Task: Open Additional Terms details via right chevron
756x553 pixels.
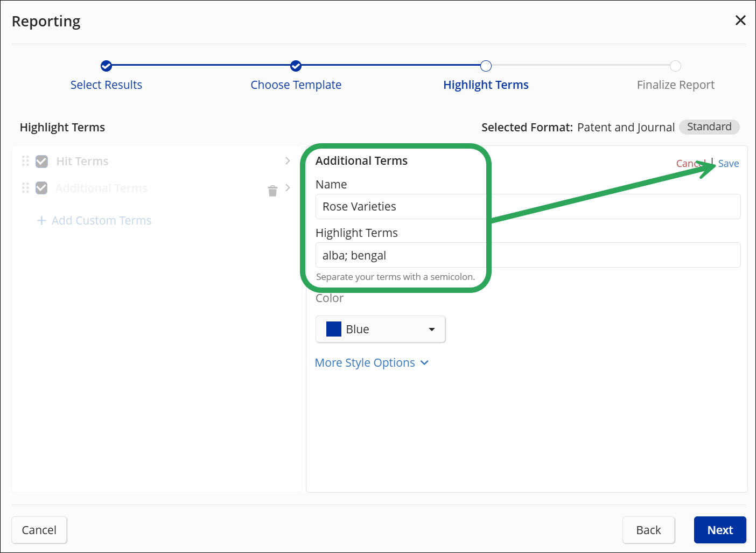Action: [288, 188]
